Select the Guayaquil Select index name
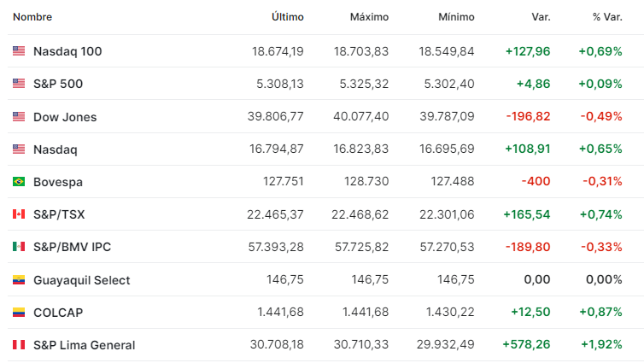Image resolution: width=644 pixels, height=363 pixels. [x=81, y=280]
